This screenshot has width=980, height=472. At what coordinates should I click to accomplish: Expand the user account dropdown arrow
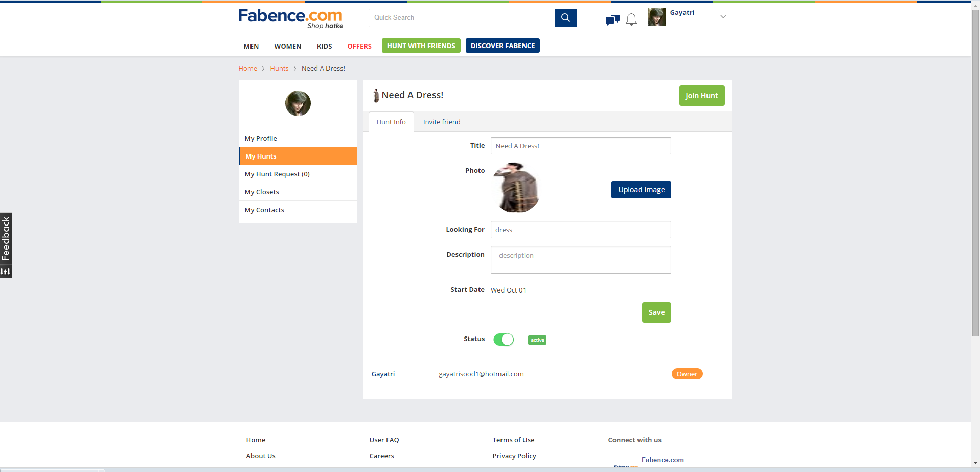tap(723, 17)
